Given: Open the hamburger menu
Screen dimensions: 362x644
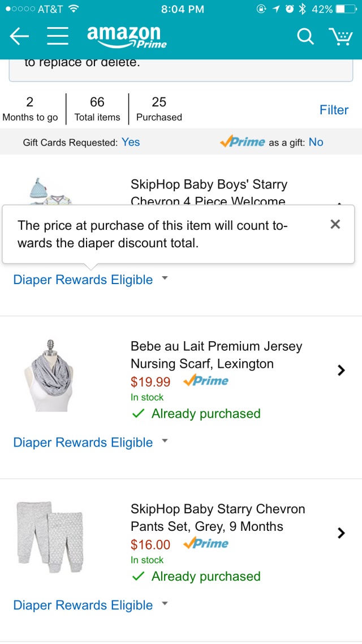Looking at the screenshot, I should point(58,37).
